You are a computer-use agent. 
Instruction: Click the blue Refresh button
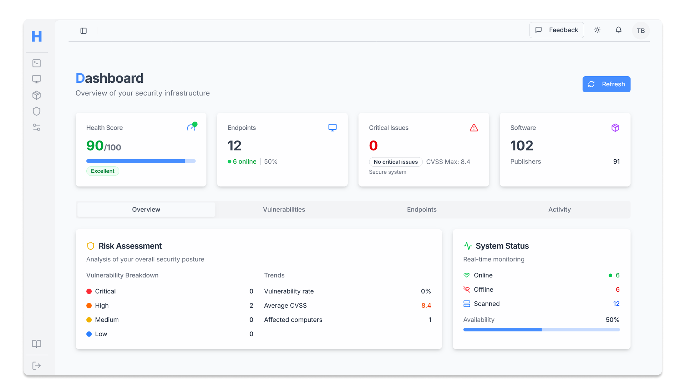[606, 84]
